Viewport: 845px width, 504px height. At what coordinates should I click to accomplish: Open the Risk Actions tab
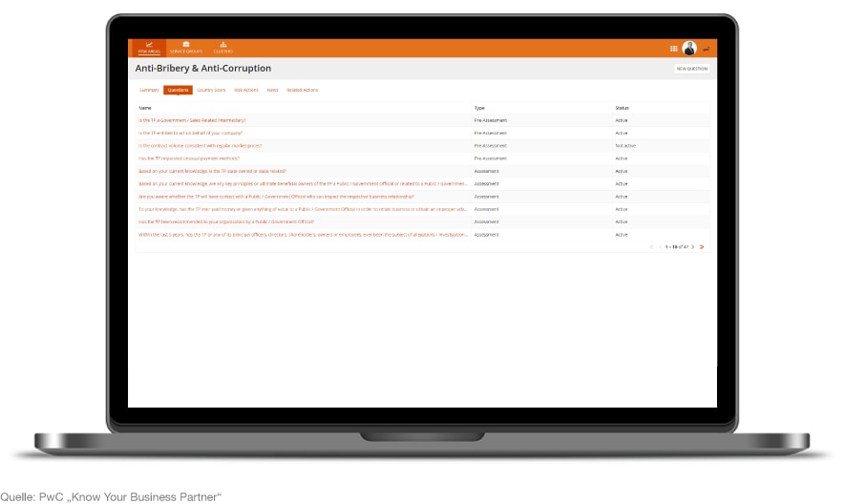pos(246,90)
